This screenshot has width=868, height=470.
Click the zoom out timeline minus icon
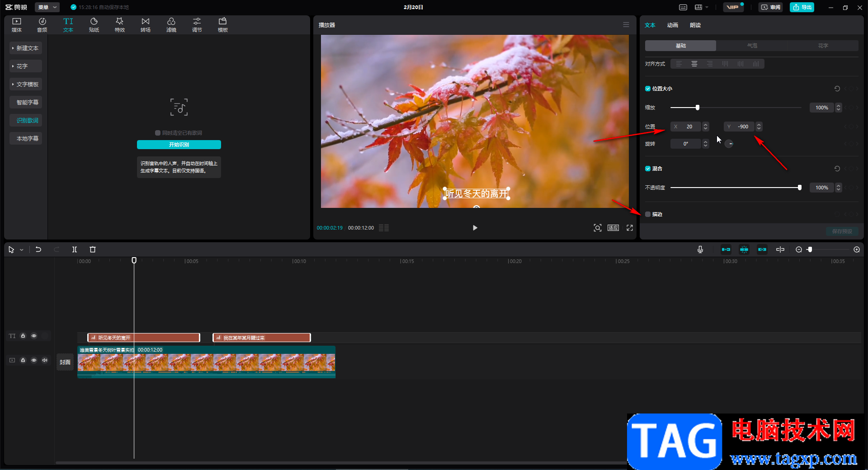pos(799,249)
